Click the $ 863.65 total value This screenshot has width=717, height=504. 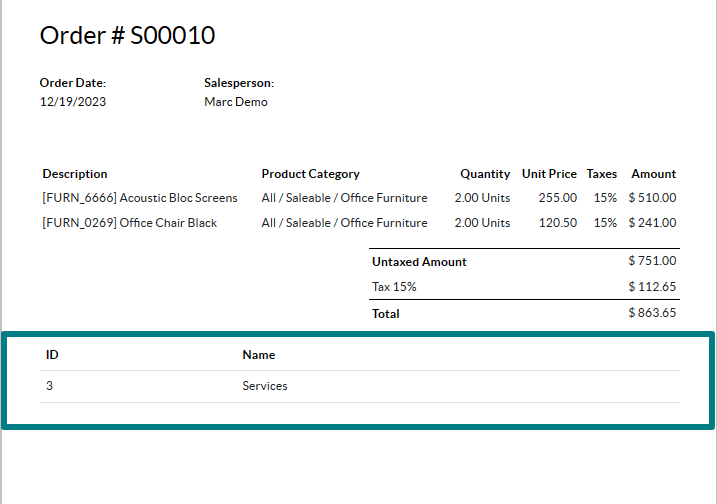pos(652,313)
